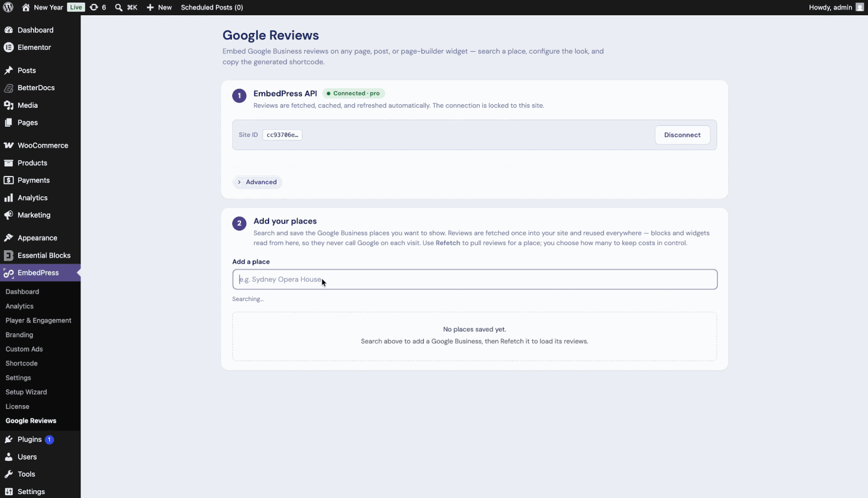This screenshot has height=498, width=868.
Task: Open EmbedPress Dashboard submenu item
Action: click(22, 292)
